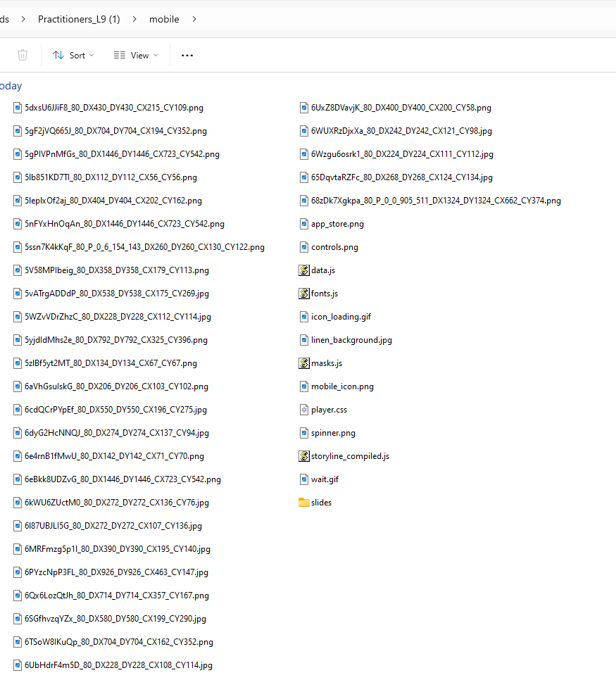616x680 pixels.
Task: Click the mobile_icon.png file icon
Action: point(304,386)
